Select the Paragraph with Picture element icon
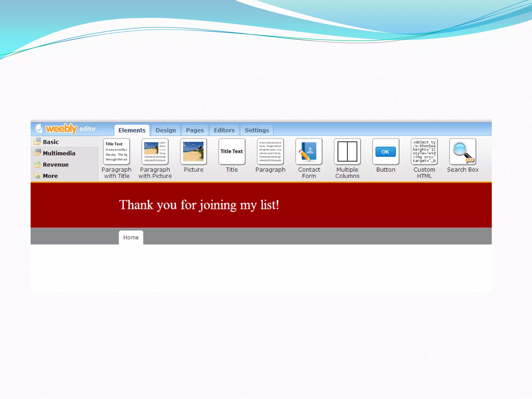Screen dimensions: 532x399 [155, 151]
